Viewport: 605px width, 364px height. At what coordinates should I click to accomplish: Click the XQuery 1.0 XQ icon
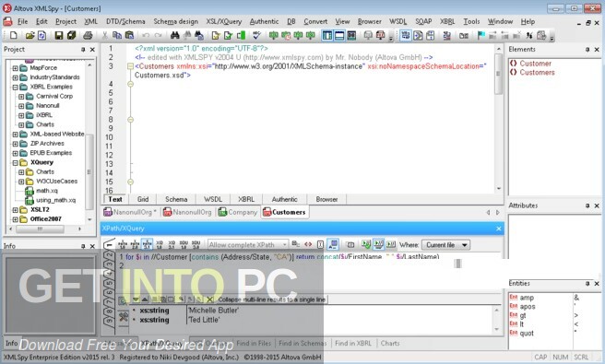[x=160, y=244]
